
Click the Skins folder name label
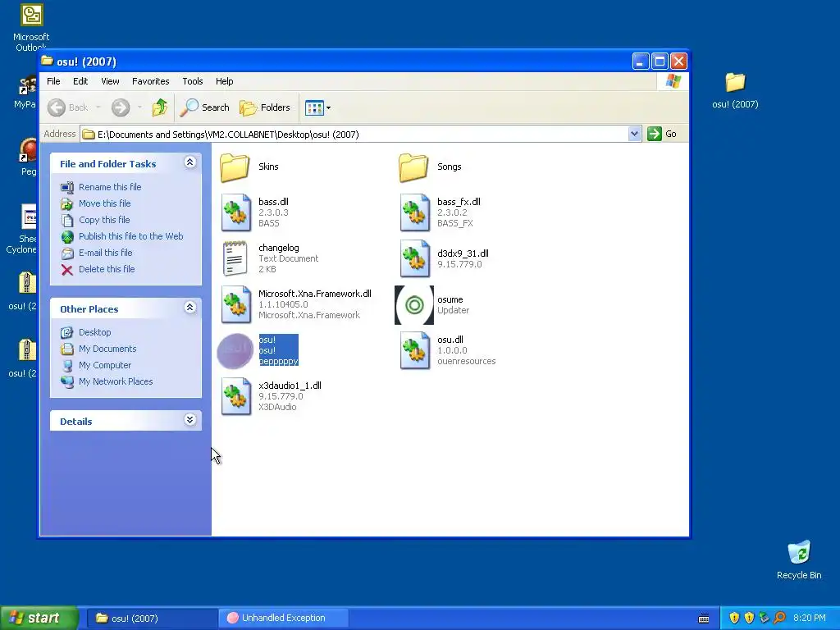tap(268, 167)
